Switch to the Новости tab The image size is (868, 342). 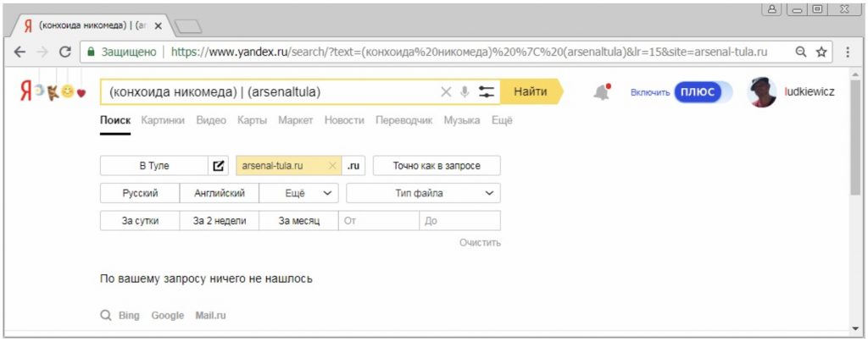tap(344, 120)
